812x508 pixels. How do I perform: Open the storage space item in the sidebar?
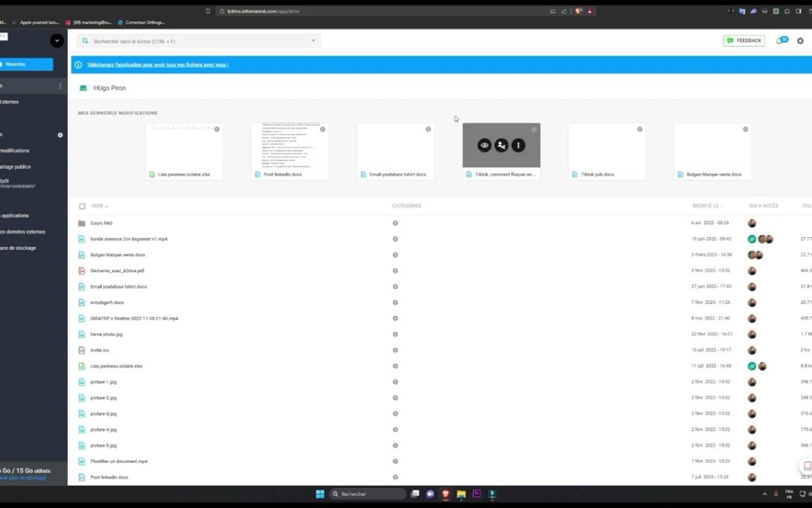pyautogui.click(x=18, y=248)
